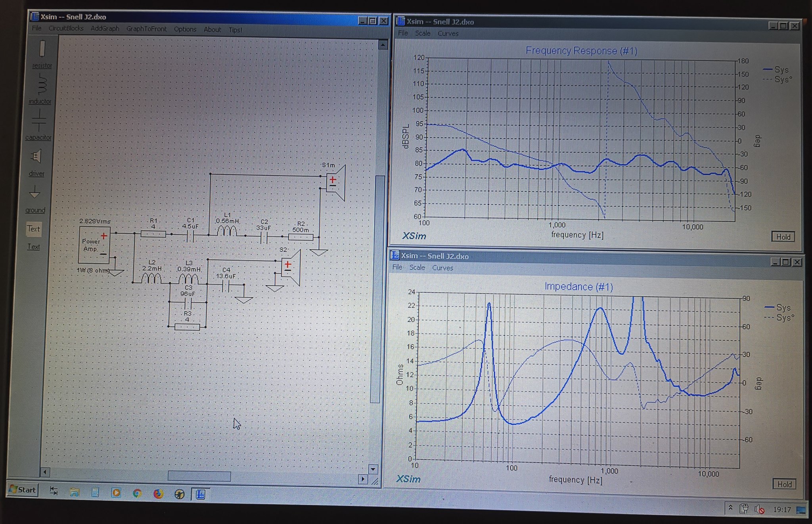Image resolution: width=812 pixels, height=524 pixels.
Task: Click the muted volume tray icon
Action: click(x=759, y=509)
